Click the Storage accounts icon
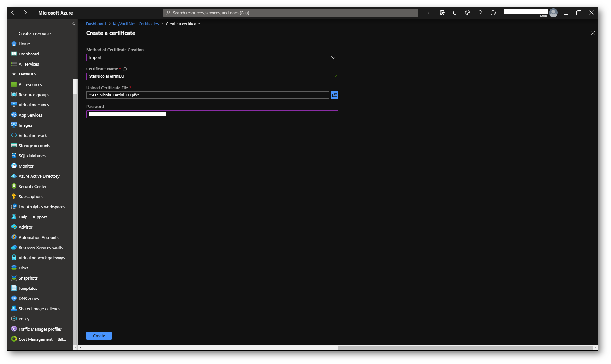The width and height of the screenshot is (611, 364). pyautogui.click(x=14, y=145)
